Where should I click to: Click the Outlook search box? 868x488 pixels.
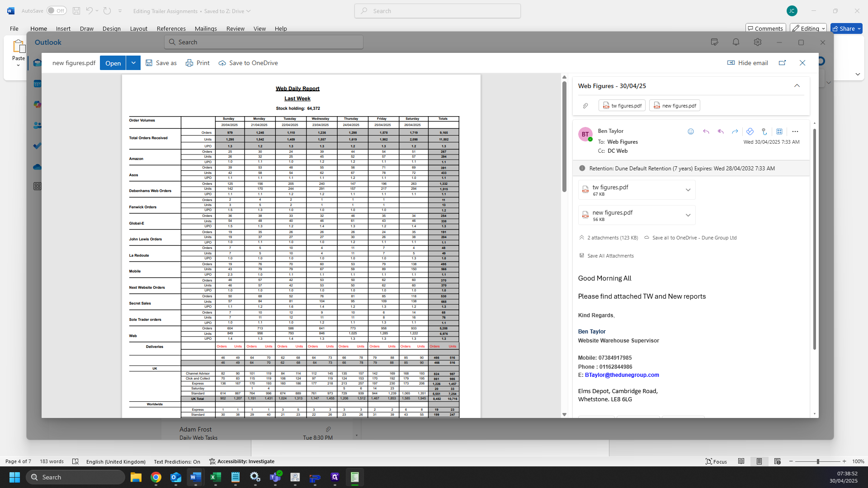pyautogui.click(x=264, y=42)
